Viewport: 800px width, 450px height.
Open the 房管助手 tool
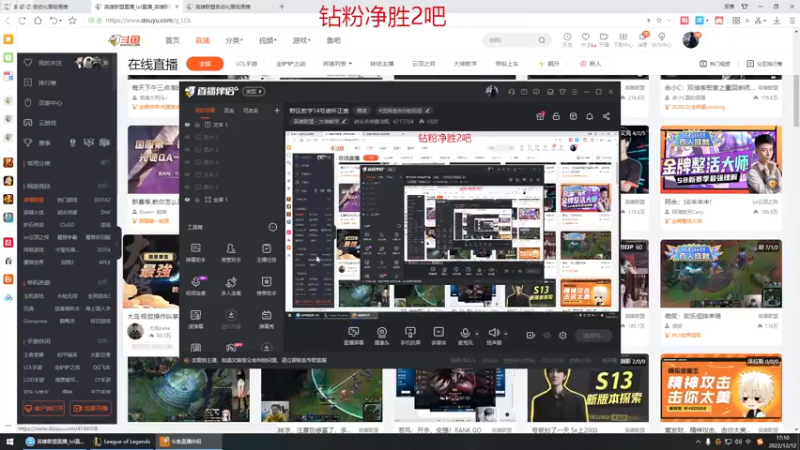[x=231, y=252]
